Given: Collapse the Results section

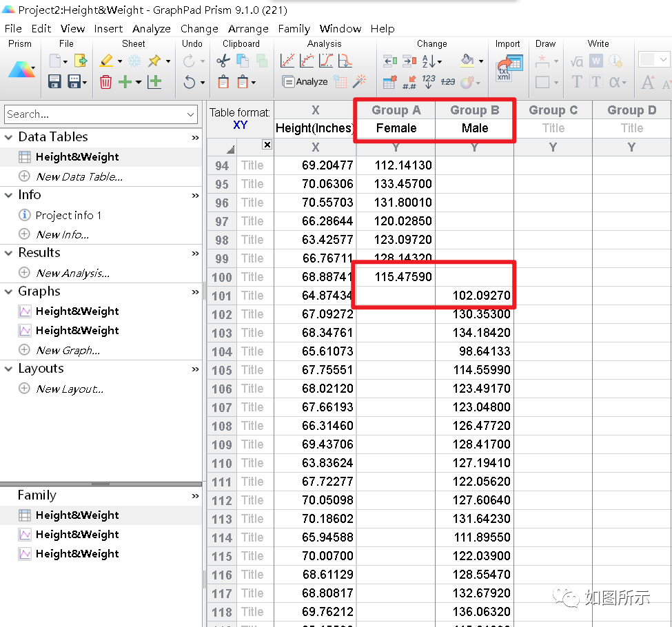Looking at the screenshot, I should [x=8, y=253].
